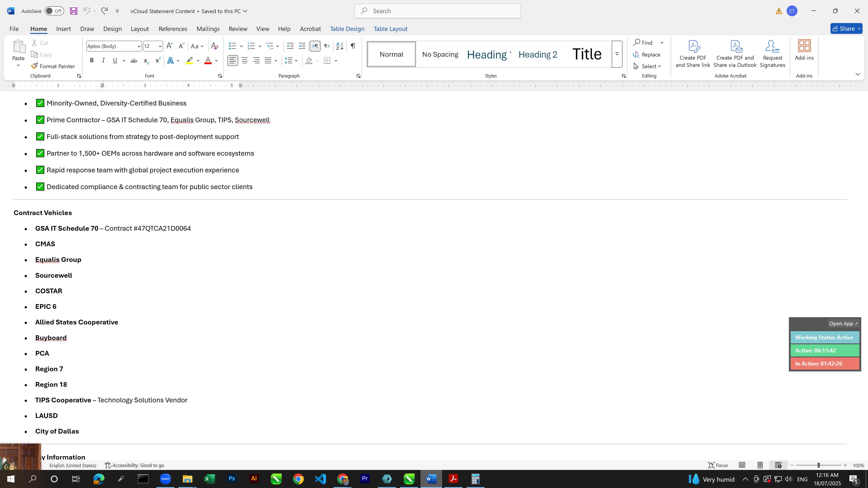Apply red font color

[x=208, y=61]
